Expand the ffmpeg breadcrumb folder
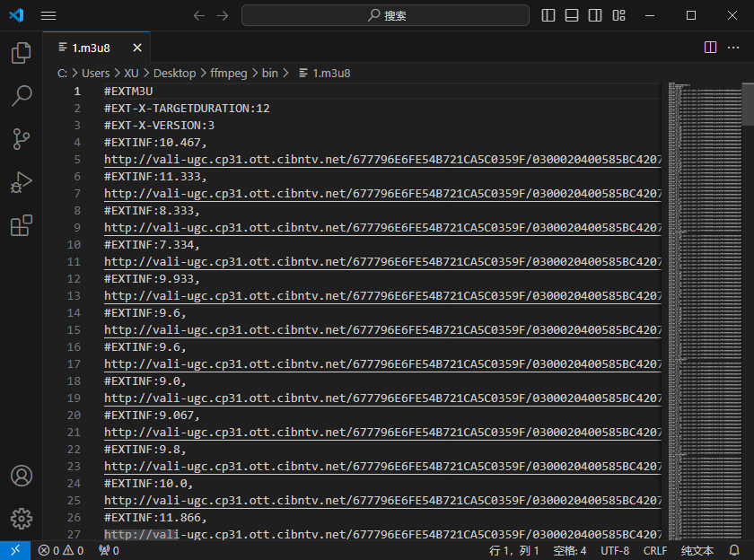 point(227,73)
